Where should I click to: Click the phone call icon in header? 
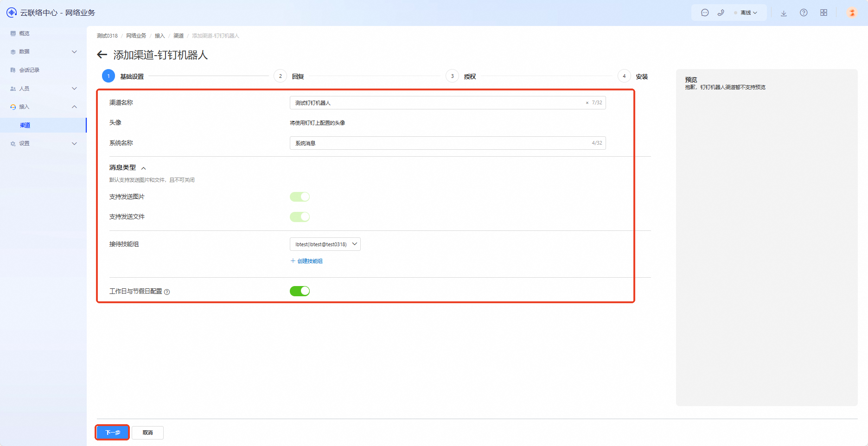pyautogui.click(x=721, y=13)
